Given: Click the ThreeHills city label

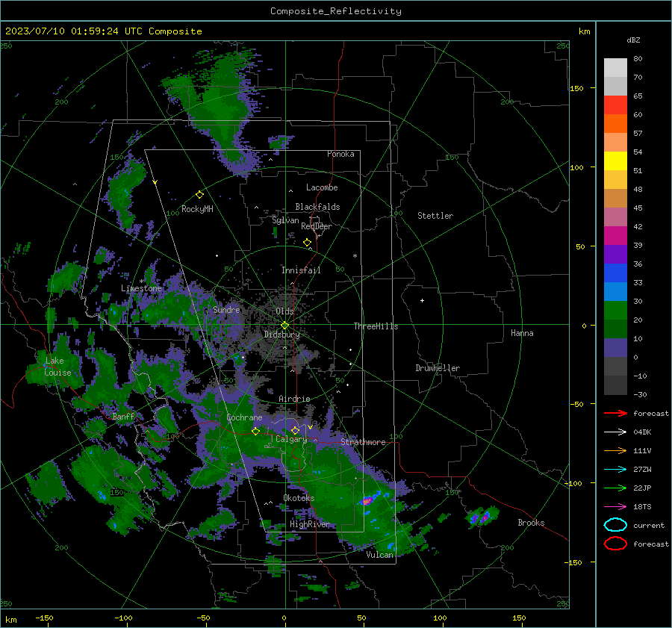Looking at the screenshot, I should tap(376, 326).
